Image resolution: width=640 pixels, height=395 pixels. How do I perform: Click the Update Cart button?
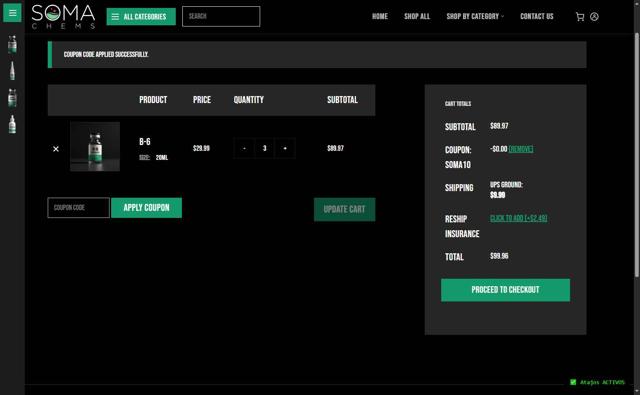344,209
